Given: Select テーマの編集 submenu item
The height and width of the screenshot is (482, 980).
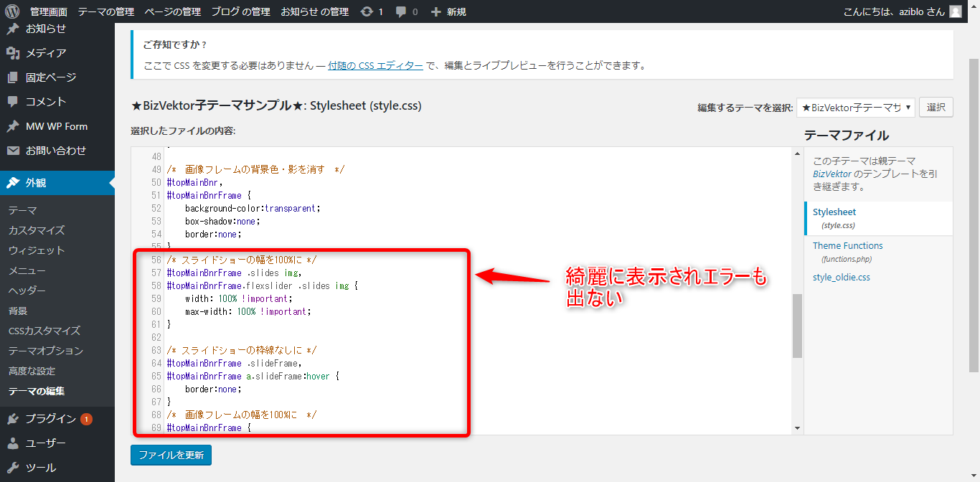Looking at the screenshot, I should pos(37,391).
